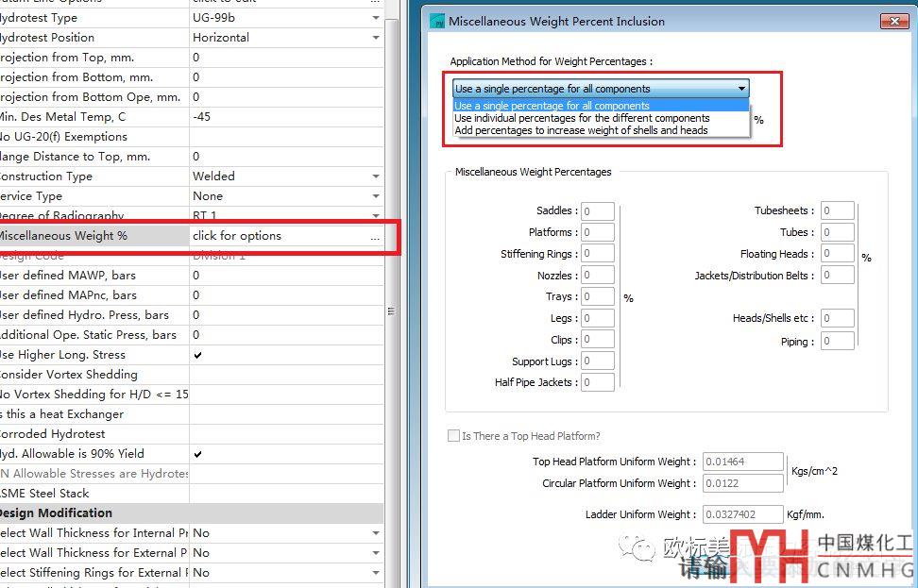Select 'Add percentages to increase weight of shells and heads'

click(x=602, y=130)
